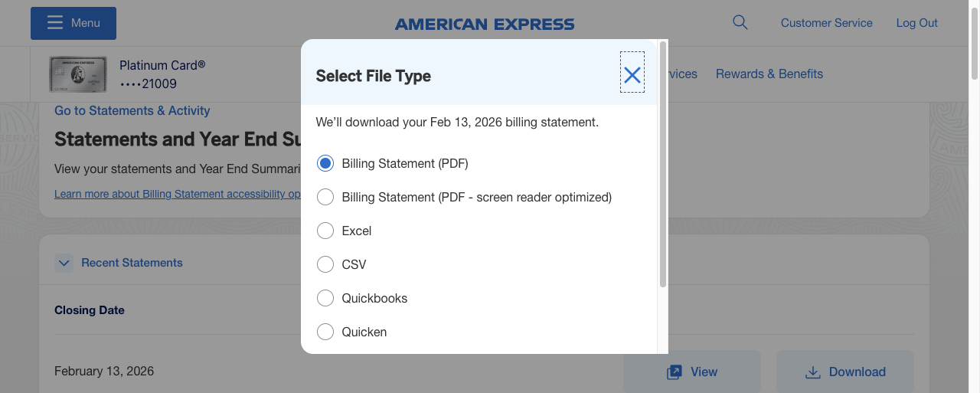Click the Platinum Card image thumbnail
Viewport: 980px width, 393px height.
[77, 74]
